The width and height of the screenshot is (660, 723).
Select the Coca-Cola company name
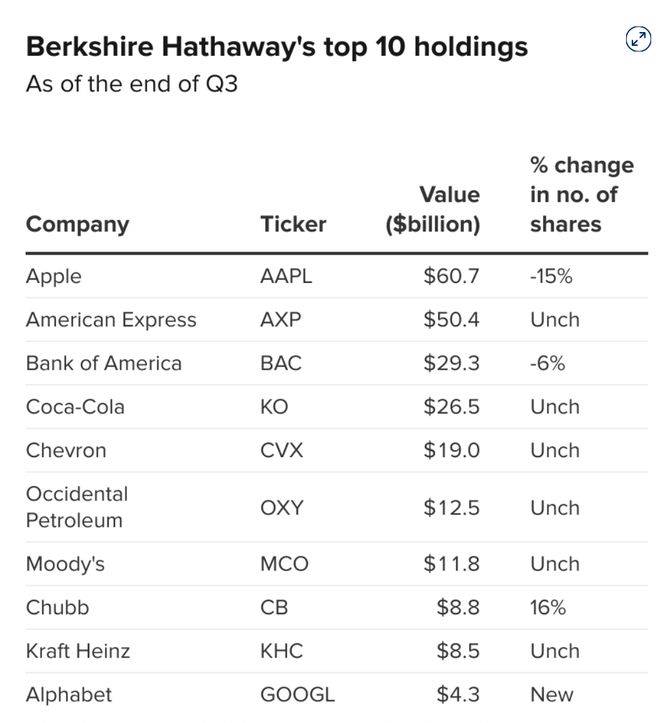tap(75, 407)
